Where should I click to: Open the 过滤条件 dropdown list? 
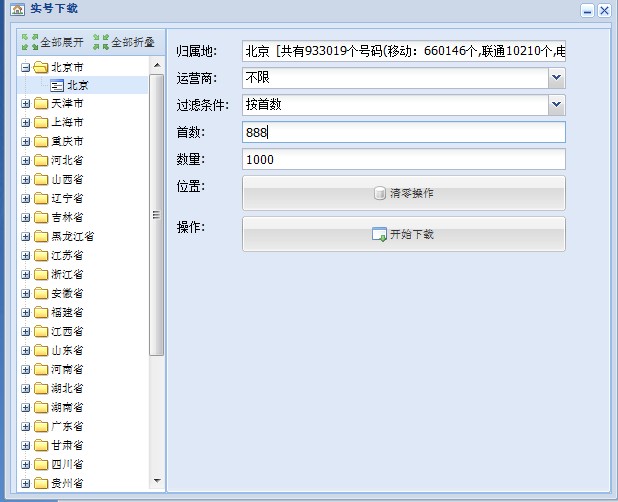(x=556, y=105)
